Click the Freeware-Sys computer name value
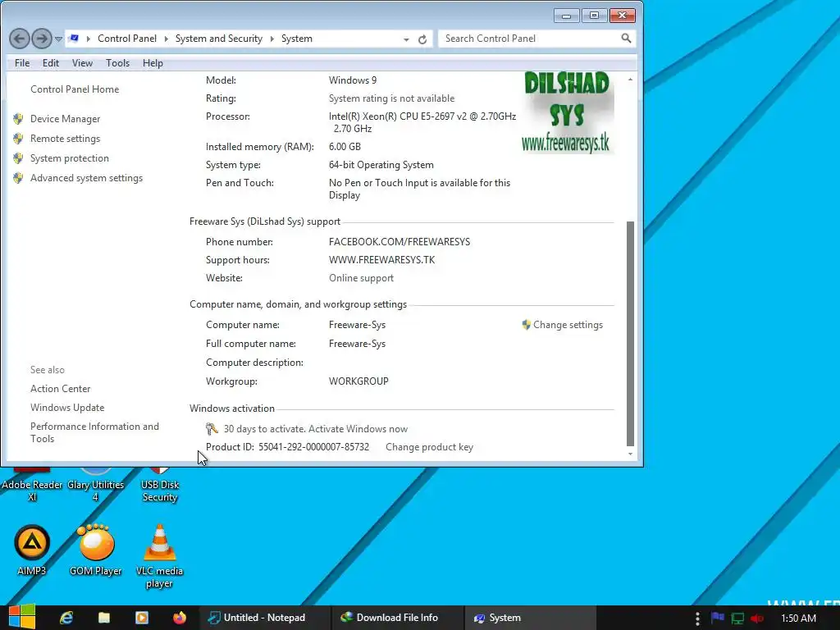 coord(357,325)
